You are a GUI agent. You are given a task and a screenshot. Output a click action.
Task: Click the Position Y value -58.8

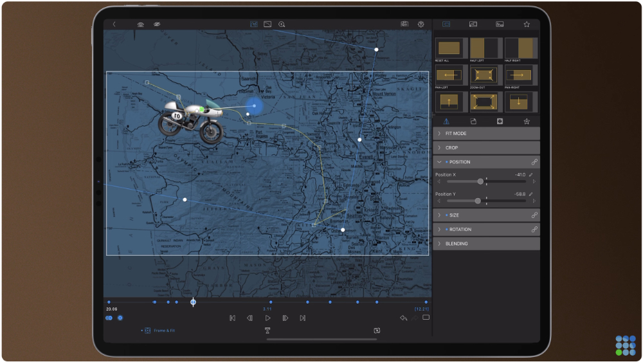point(520,194)
